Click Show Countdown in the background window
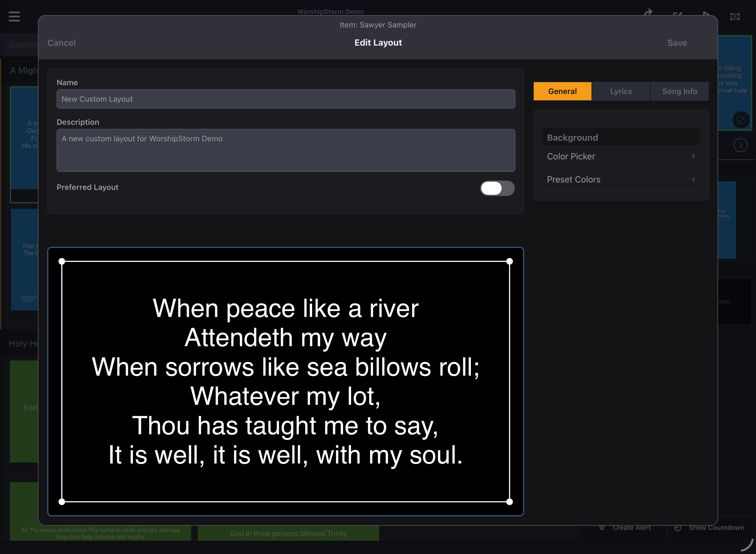Image resolution: width=756 pixels, height=554 pixels. pos(716,528)
